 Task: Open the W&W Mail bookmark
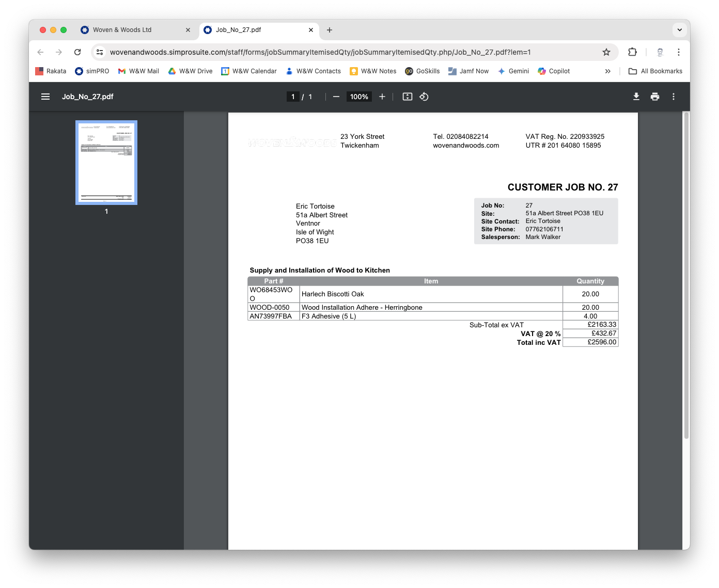pyautogui.click(x=138, y=71)
